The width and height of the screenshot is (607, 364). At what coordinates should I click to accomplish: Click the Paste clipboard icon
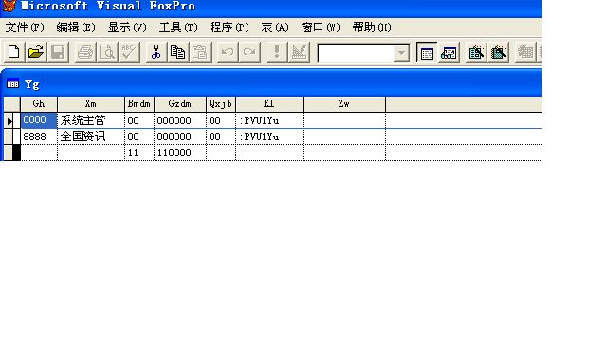200,52
